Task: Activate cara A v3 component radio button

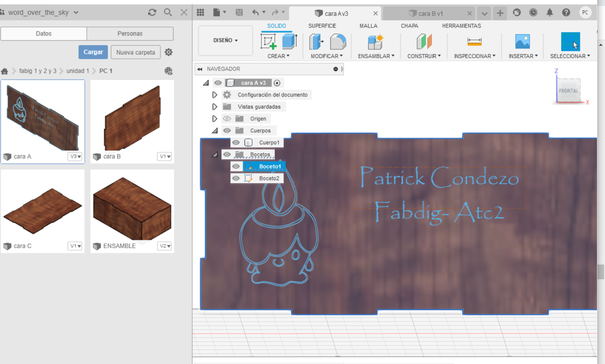Action: pos(277,83)
